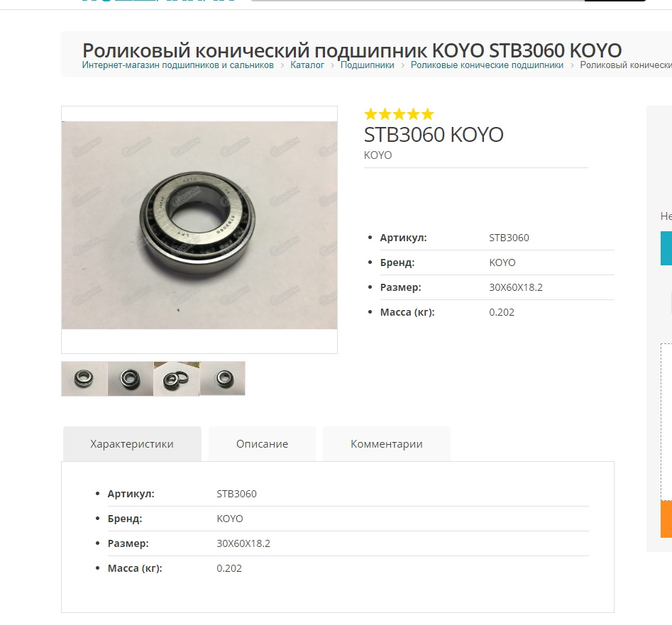Image resolution: width=672 pixels, height=625 pixels.
Task: Select the first bearing thumbnail
Action: (84, 379)
